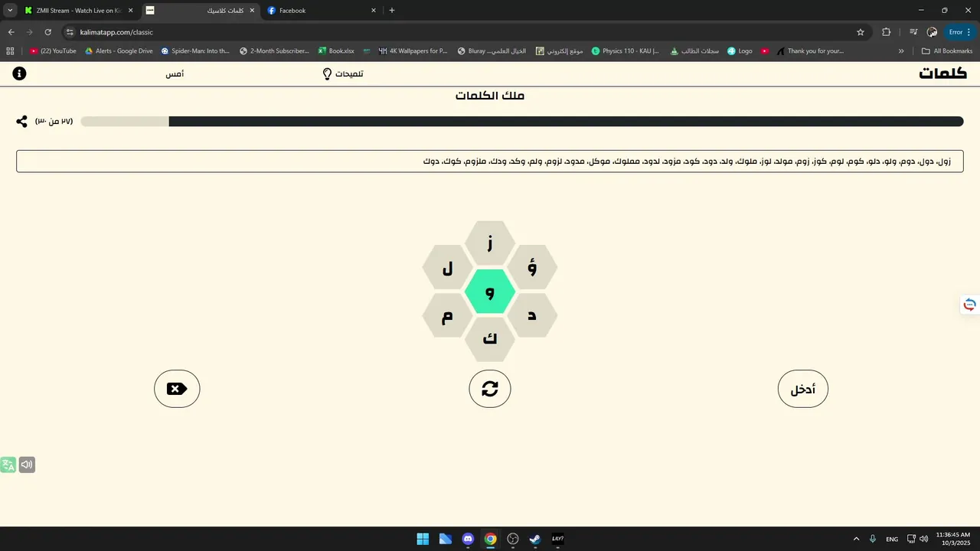Viewport: 980px width, 551px height.
Task: Click the address bar URL field
Action: [459, 32]
